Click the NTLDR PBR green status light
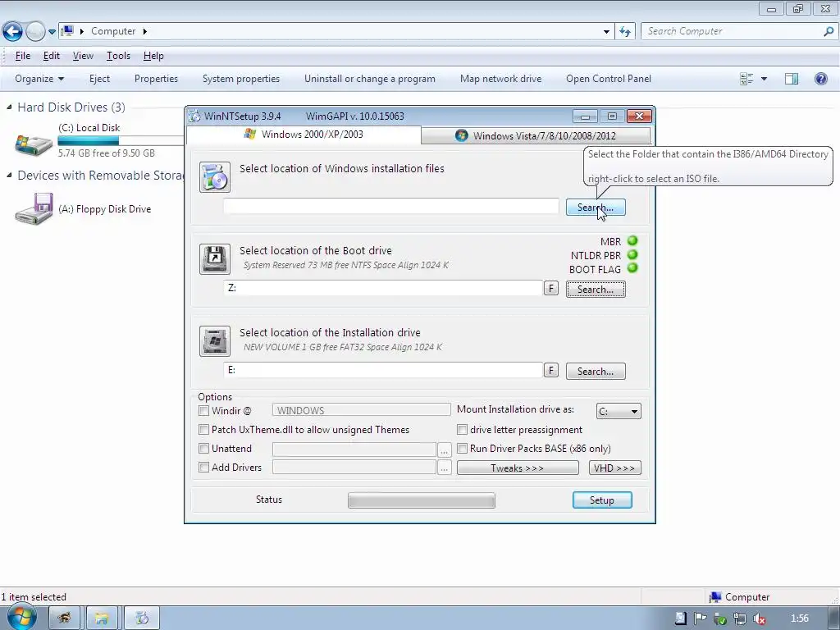The height and width of the screenshot is (630, 840). coord(632,254)
